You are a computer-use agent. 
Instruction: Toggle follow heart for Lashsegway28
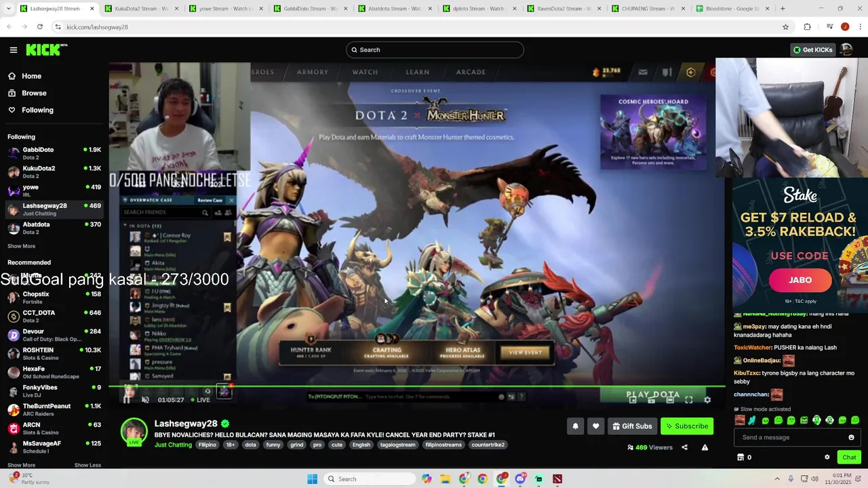pyautogui.click(x=595, y=426)
